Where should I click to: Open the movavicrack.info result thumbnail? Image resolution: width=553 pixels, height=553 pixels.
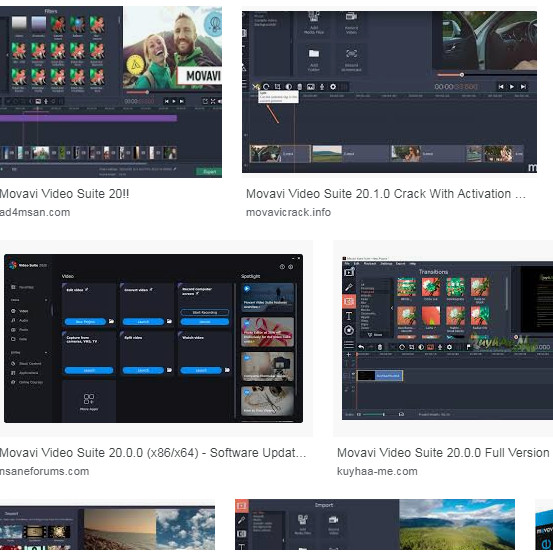[x=389, y=92]
